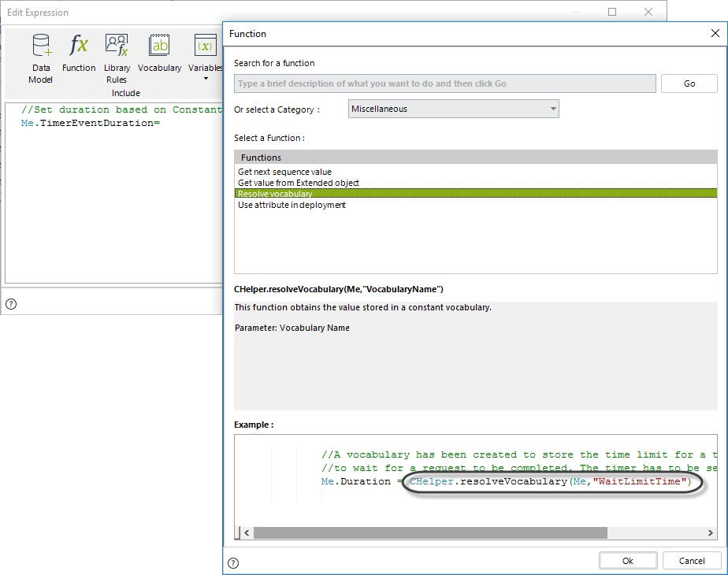Open the Data Model toolbar icon
The image size is (728, 575).
pyautogui.click(x=40, y=57)
